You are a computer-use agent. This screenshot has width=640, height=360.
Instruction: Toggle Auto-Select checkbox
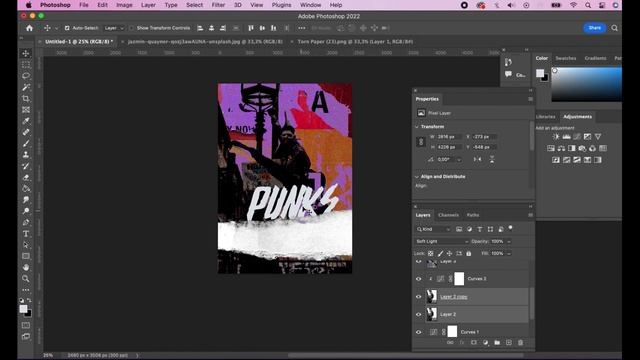click(x=67, y=28)
